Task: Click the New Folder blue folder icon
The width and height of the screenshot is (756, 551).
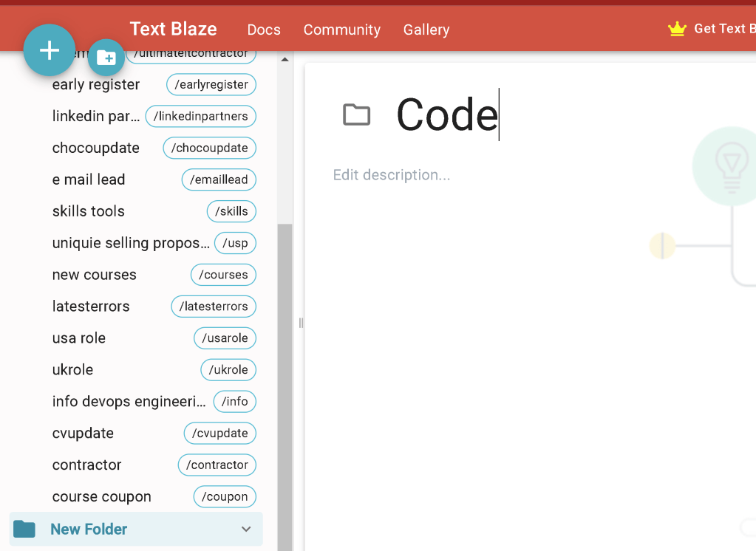Action: (x=24, y=529)
